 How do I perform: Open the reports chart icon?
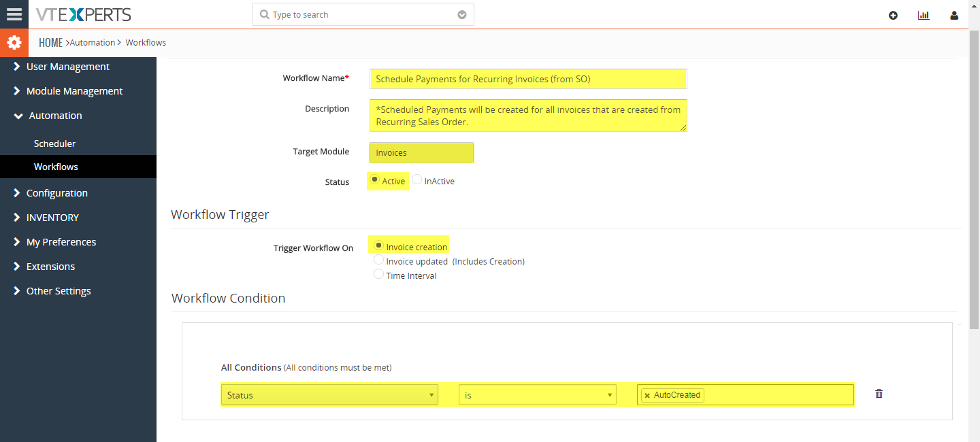(x=924, y=15)
